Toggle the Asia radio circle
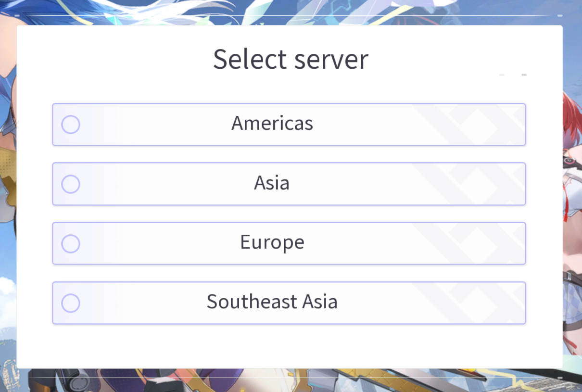Screen dimensions: 582x392 coord(71,184)
